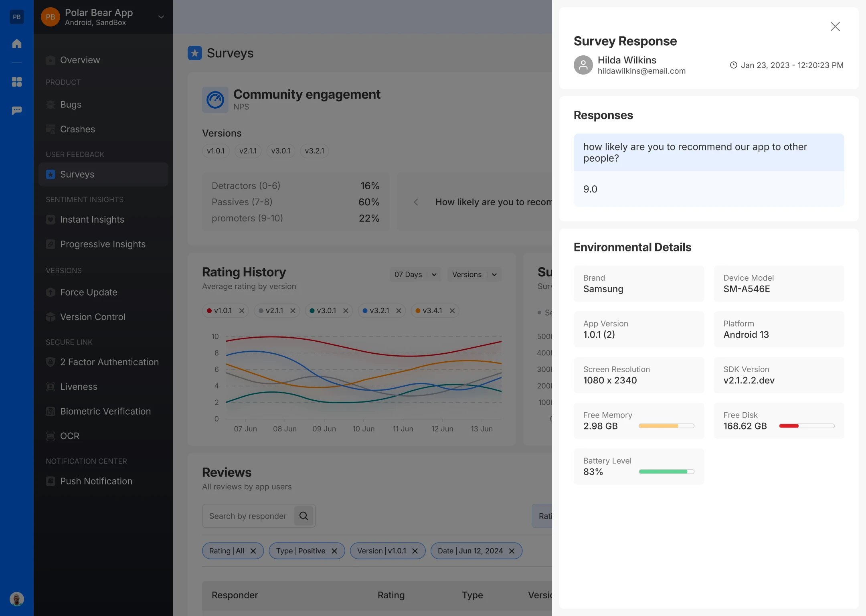Click the Community engagement gauge icon

point(215,100)
